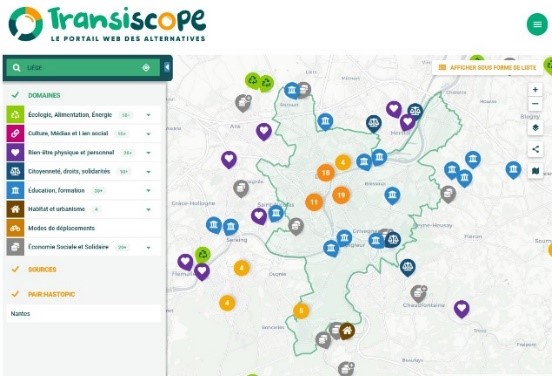The width and height of the screenshot is (552, 376).
Task: Collapse the sidebar with the arrow handle
Action: [167, 67]
